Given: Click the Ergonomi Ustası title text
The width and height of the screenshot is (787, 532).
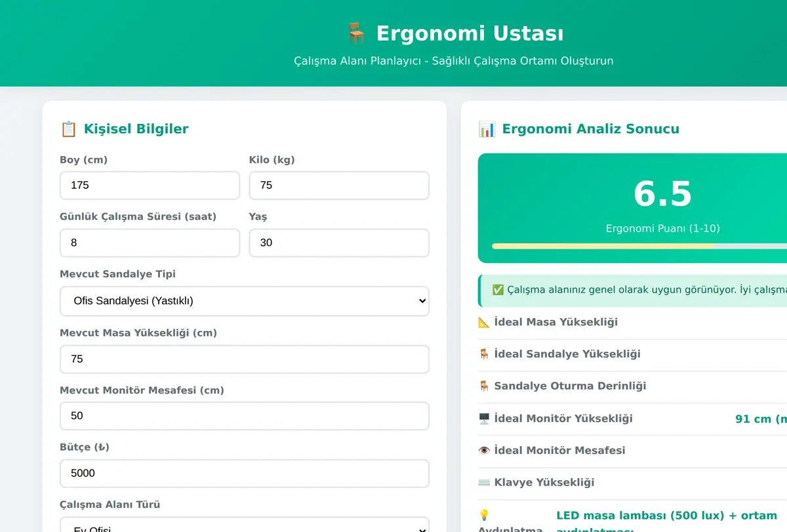Looking at the screenshot, I should pyautogui.click(x=470, y=33).
